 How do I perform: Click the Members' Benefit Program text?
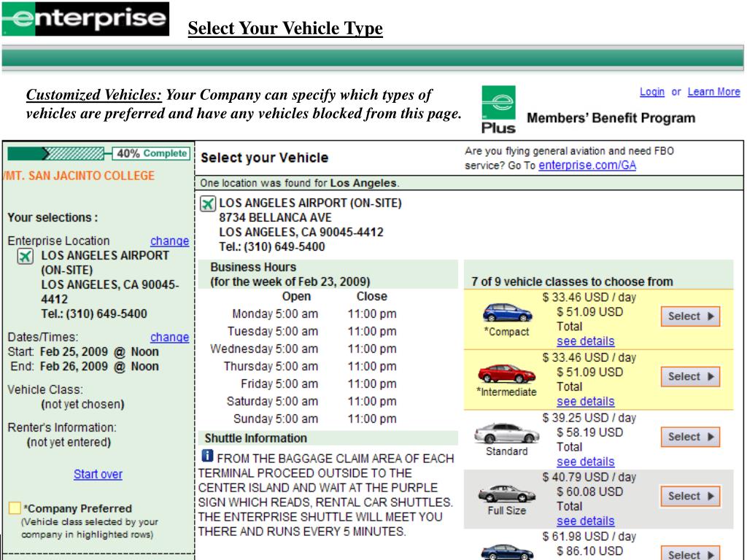coord(611,118)
